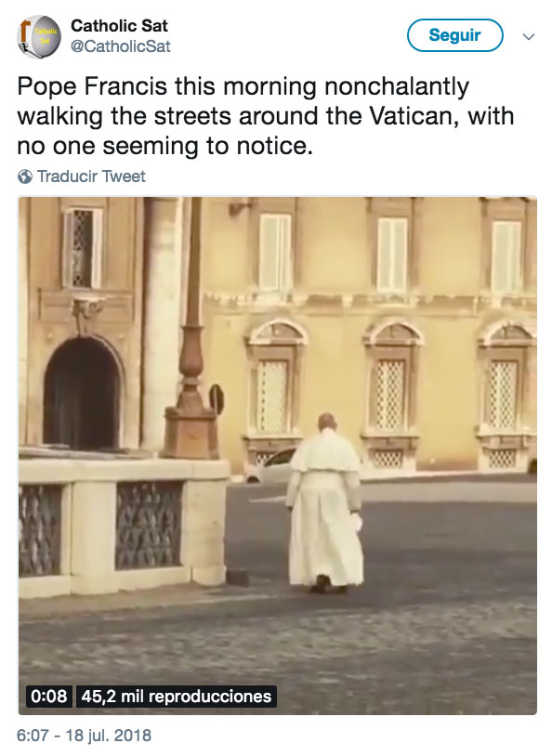Click the lamp post base in the video
The width and height of the screenshot is (552, 756).
click(x=191, y=433)
